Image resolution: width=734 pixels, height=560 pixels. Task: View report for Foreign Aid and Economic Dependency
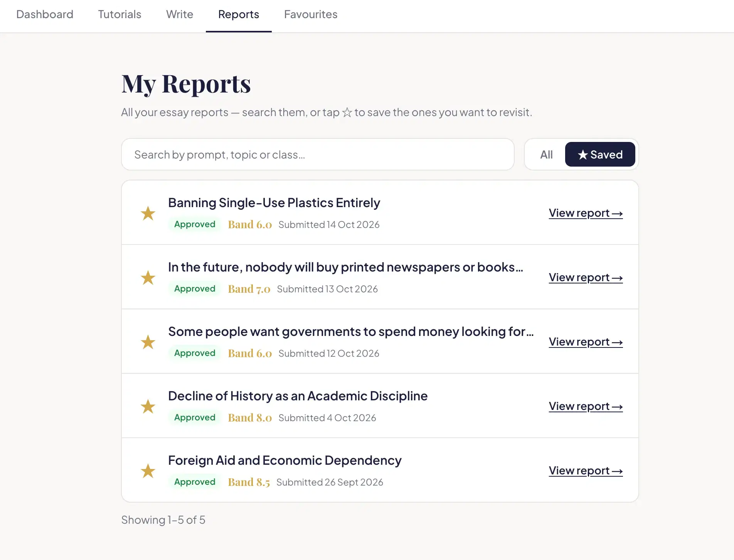pos(586,471)
